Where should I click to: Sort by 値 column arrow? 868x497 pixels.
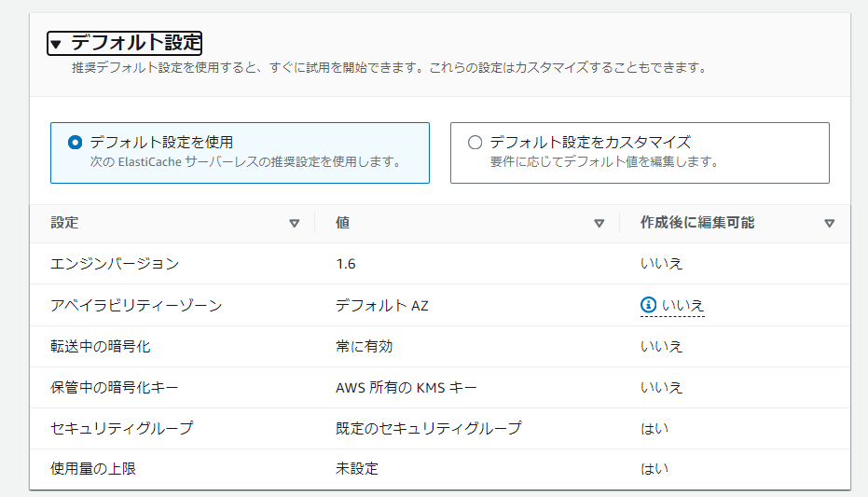point(599,224)
